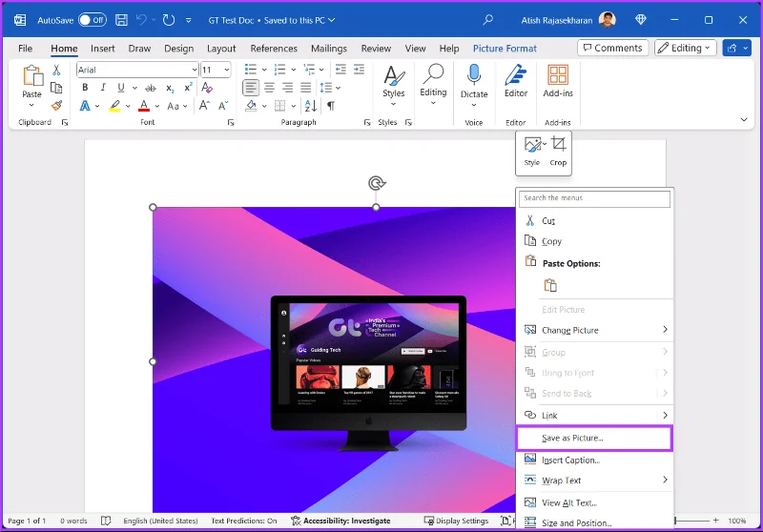Screen dimensions: 763x532
Task: Center align the paragraph
Action: click(269, 88)
